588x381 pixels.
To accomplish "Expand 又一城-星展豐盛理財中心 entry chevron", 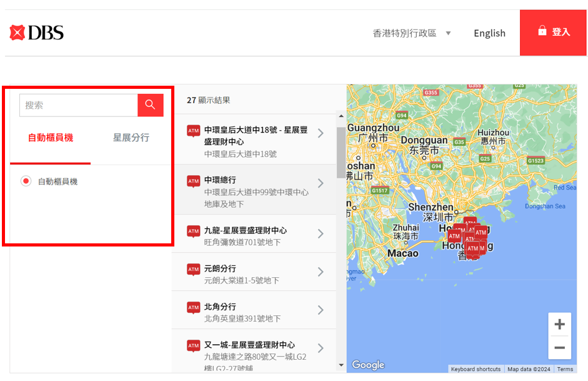I will pos(321,348).
